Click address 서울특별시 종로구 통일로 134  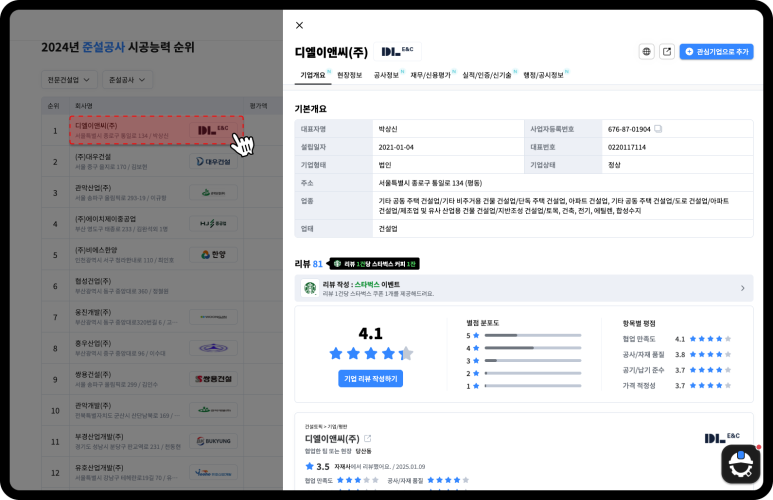(430, 183)
